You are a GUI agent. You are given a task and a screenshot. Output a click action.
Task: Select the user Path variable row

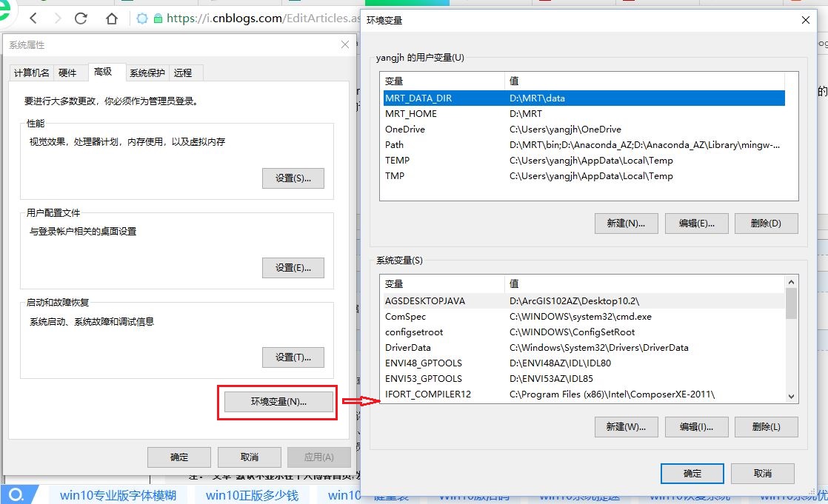(x=584, y=144)
